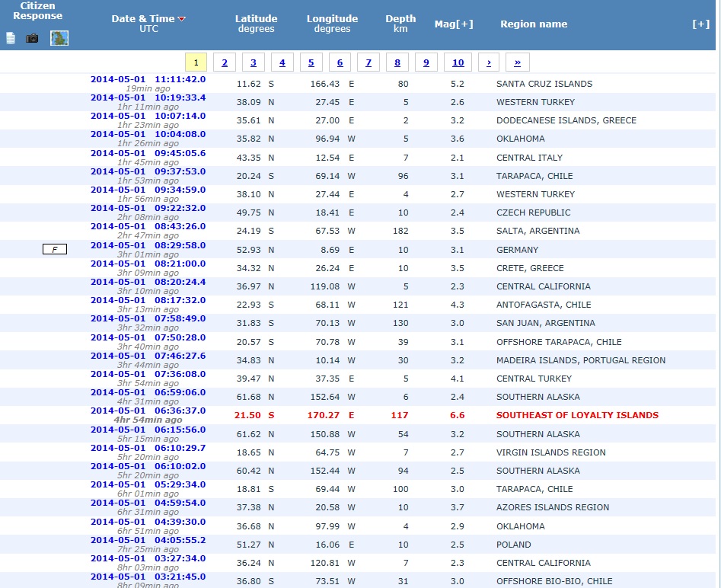Open 2014-05-01 07:46:27.6 earthquake link
721x588 pixels.
(x=148, y=356)
